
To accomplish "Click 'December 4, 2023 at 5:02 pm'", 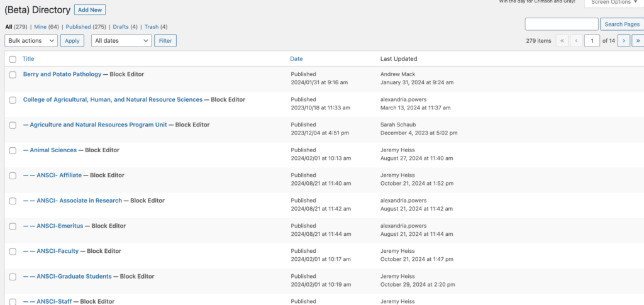I will (x=419, y=133).
